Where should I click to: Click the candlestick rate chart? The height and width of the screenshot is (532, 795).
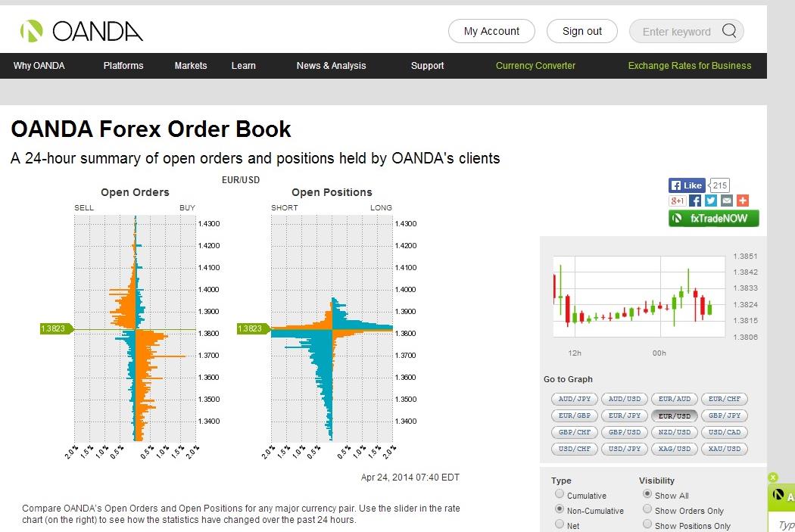(639, 297)
